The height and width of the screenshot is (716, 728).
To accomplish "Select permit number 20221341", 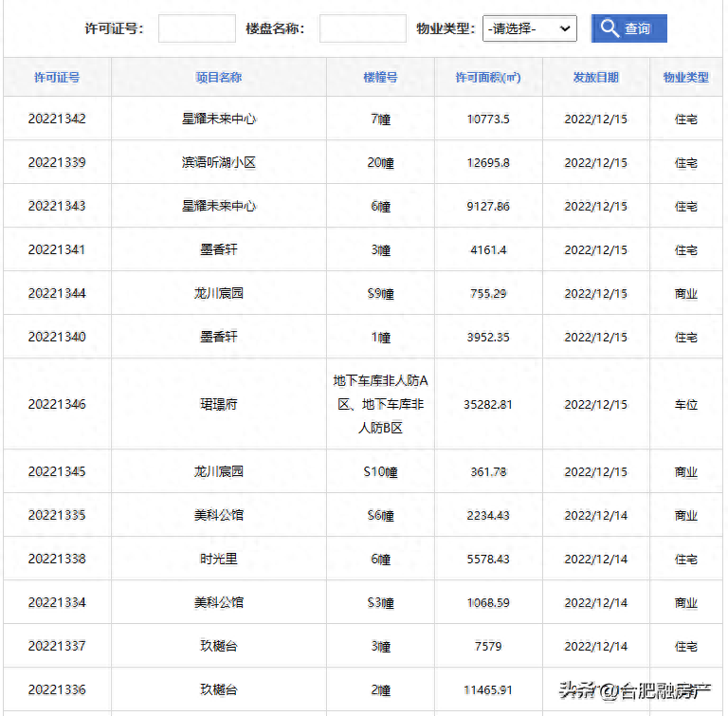I will click(x=57, y=249).
